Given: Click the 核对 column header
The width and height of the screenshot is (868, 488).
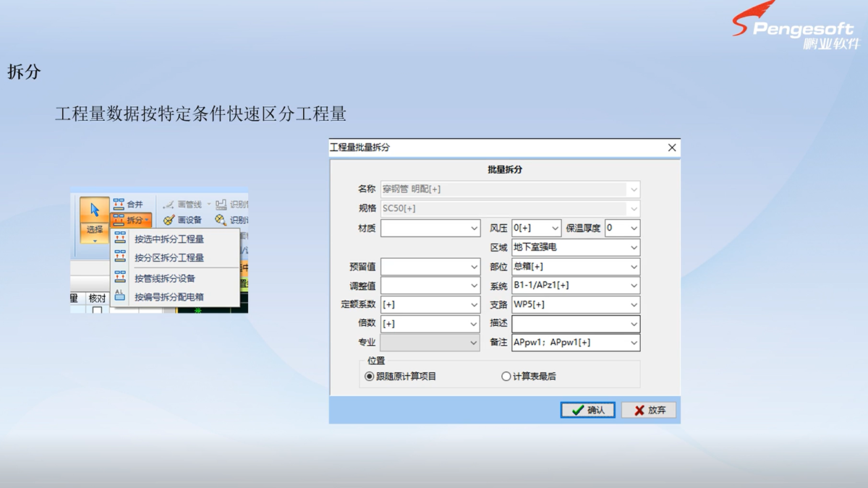Looking at the screenshot, I should 97,298.
